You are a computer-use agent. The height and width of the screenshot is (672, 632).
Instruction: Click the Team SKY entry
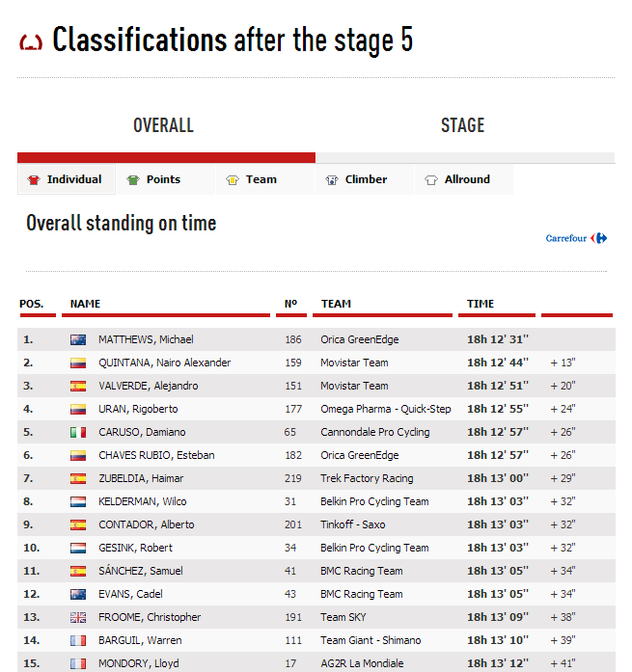[x=343, y=617]
